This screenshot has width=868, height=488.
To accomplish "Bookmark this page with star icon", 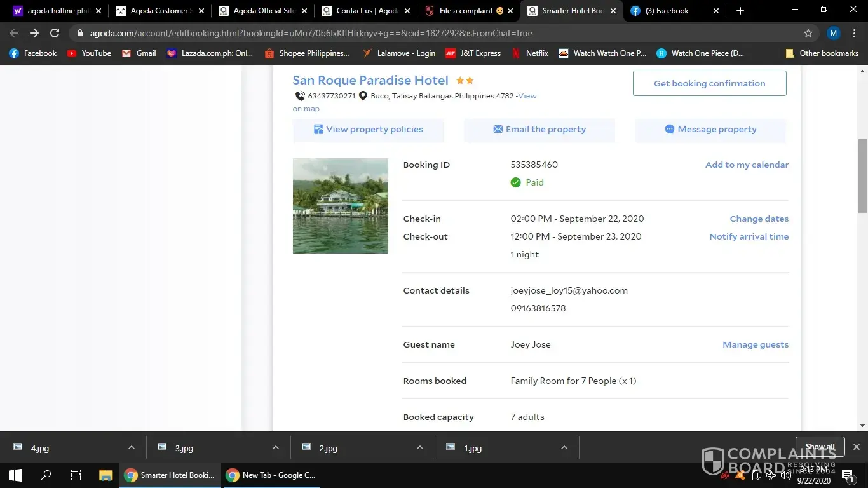I will point(808,33).
